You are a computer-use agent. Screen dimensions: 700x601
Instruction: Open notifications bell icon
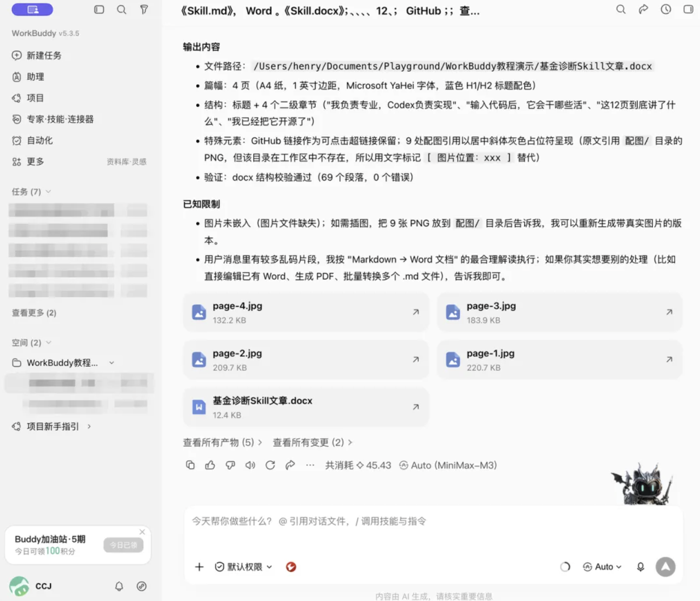click(119, 586)
